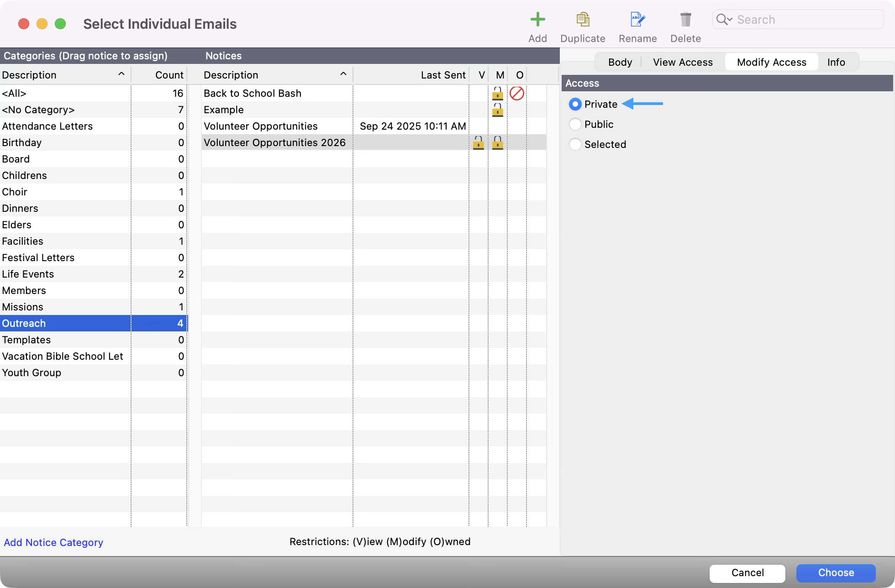The width and height of the screenshot is (895, 588).
Task: Select the Birthday category
Action: point(93,143)
